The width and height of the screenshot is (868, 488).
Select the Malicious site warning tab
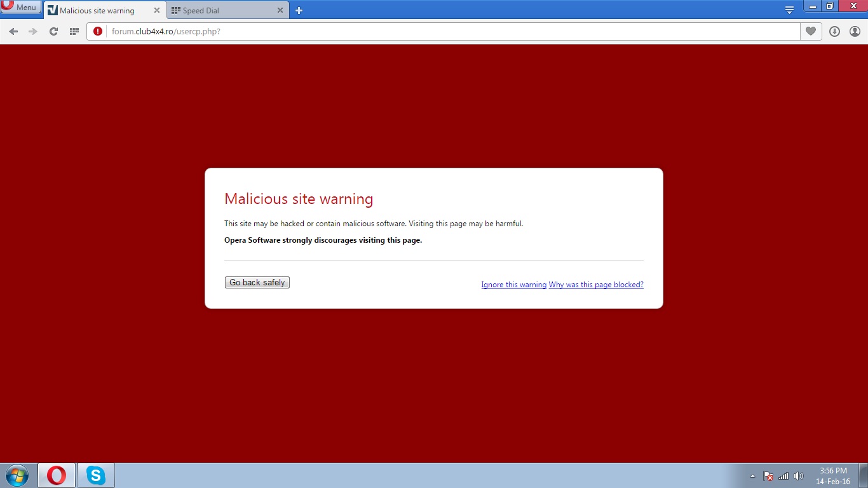click(x=97, y=11)
